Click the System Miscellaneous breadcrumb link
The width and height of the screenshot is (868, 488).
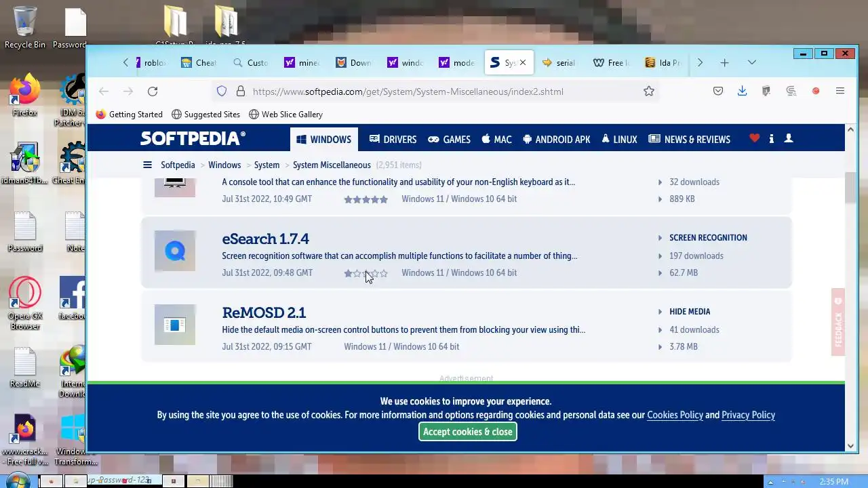(x=332, y=165)
